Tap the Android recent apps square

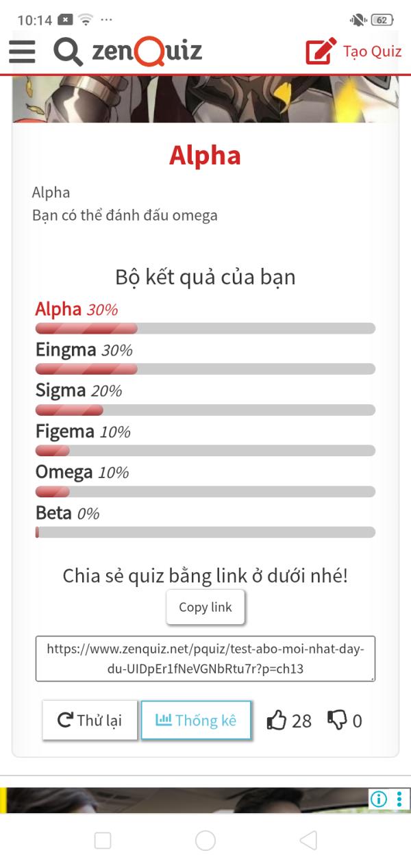tap(103, 841)
